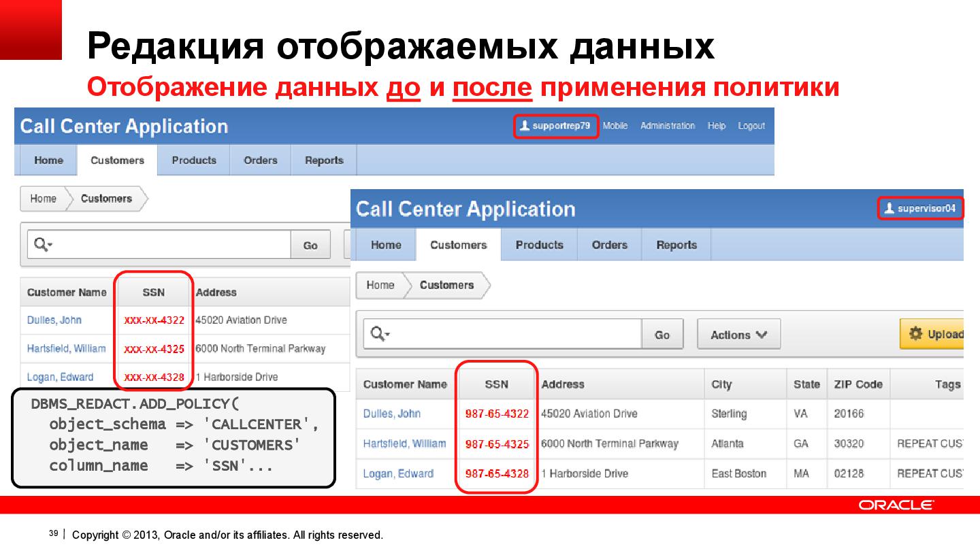
Task: Select the Products tab
Action: (x=193, y=160)
